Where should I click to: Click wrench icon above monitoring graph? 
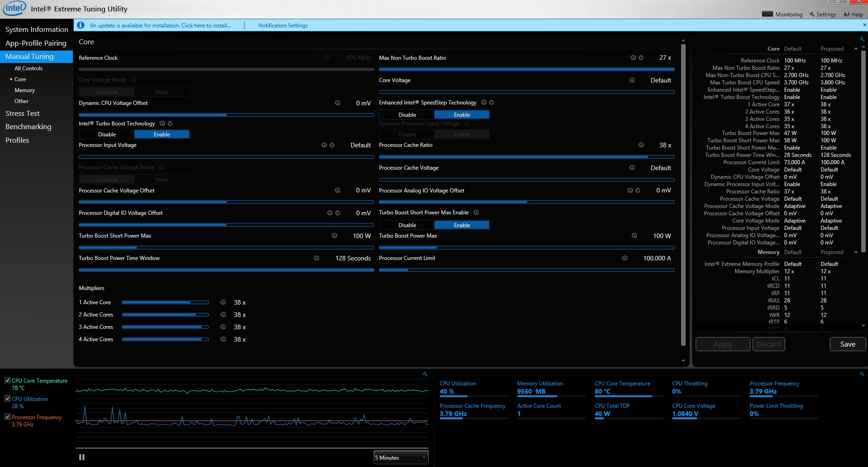[x=425, y=374]
